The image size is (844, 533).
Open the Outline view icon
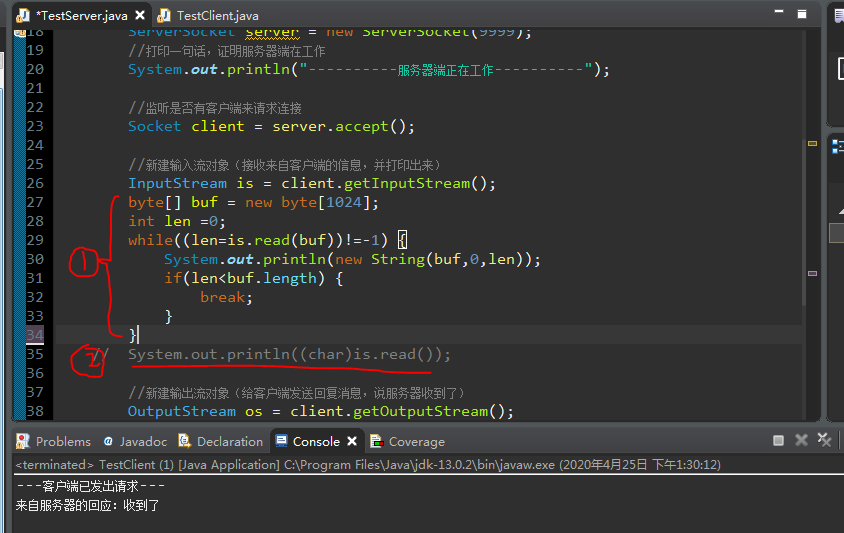pos(838,146)
